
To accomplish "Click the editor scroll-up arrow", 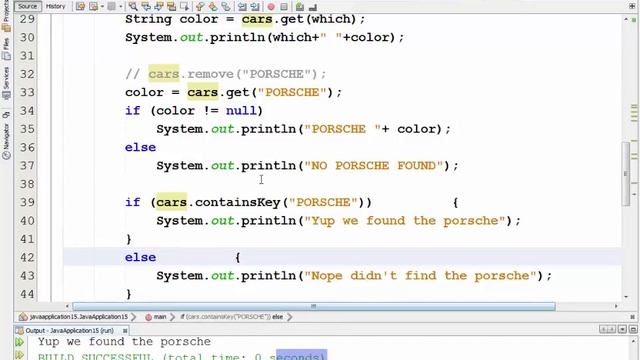I will [626, 19].
